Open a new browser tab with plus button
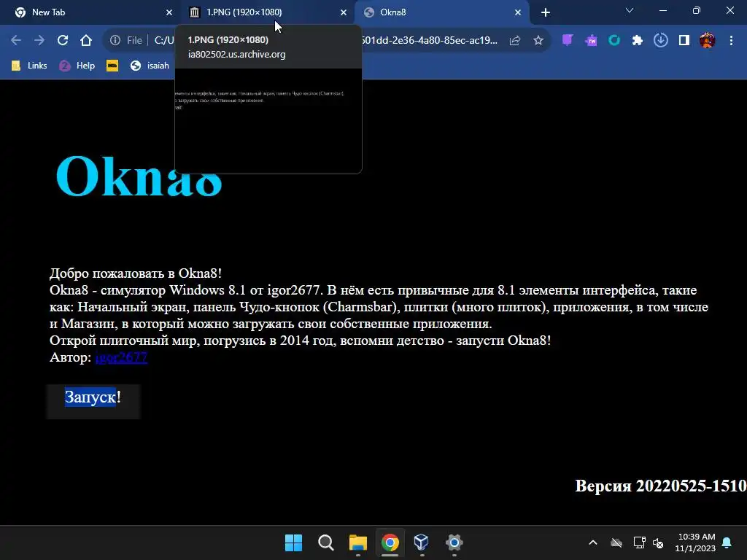The height and width of the screenshot is (560, 747). [546, 12]
